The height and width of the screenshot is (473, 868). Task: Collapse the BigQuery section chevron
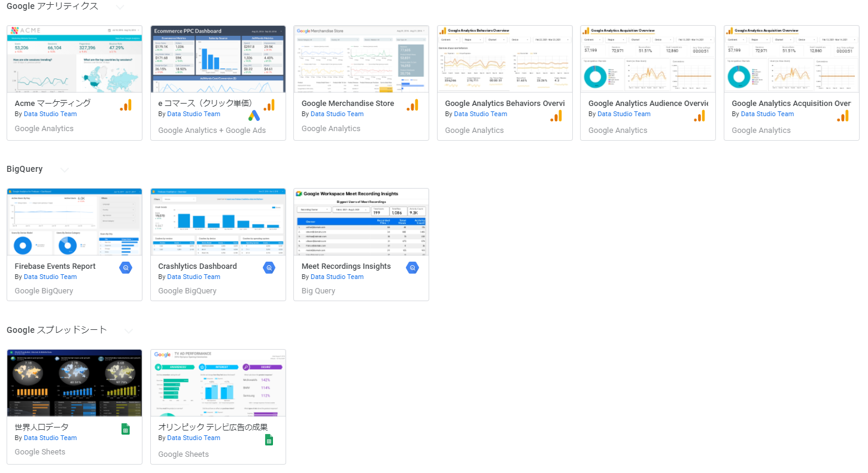point(65,169)
